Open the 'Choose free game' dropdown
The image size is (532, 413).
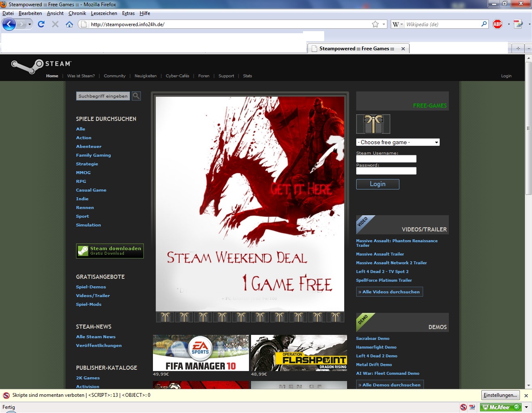pyautogui.click(x=398, y=142)
